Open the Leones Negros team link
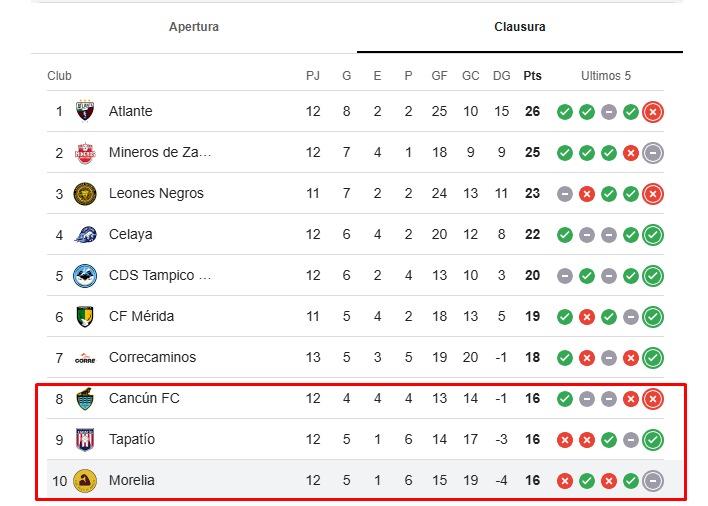This screenshot has width=708, height=506. click(x=156, y=193)
